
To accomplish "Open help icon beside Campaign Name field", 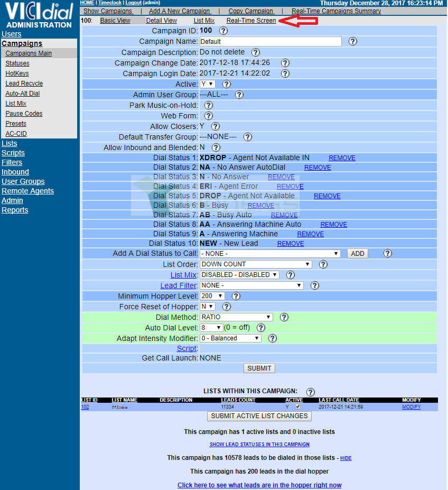I will (x=353, y=41).
